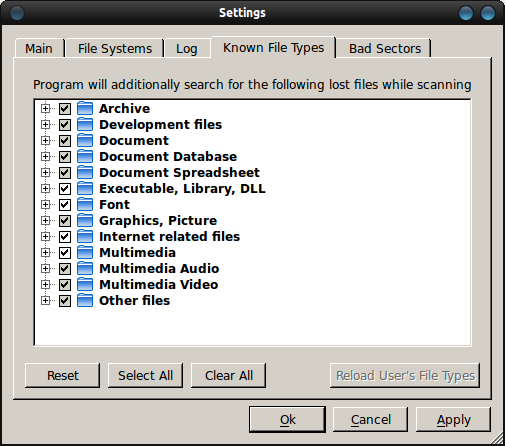Select the Document Spreadsheet row label

pyautogui.click(x=179, y=172)
